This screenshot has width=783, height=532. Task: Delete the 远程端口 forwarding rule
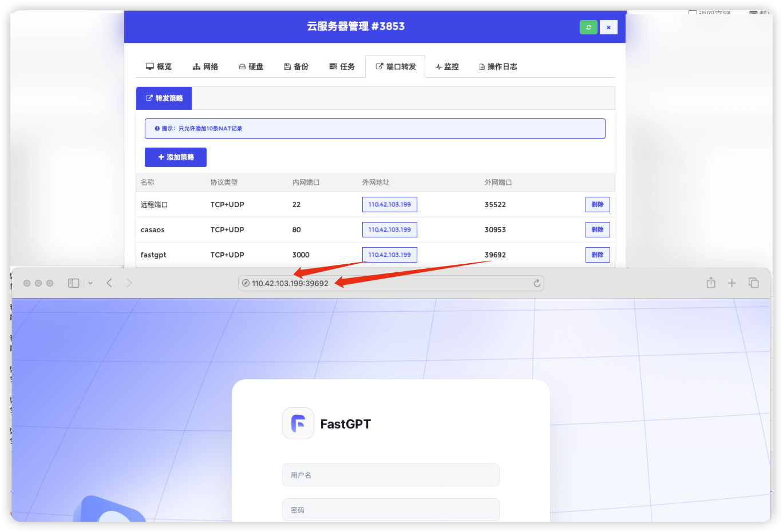598,204
